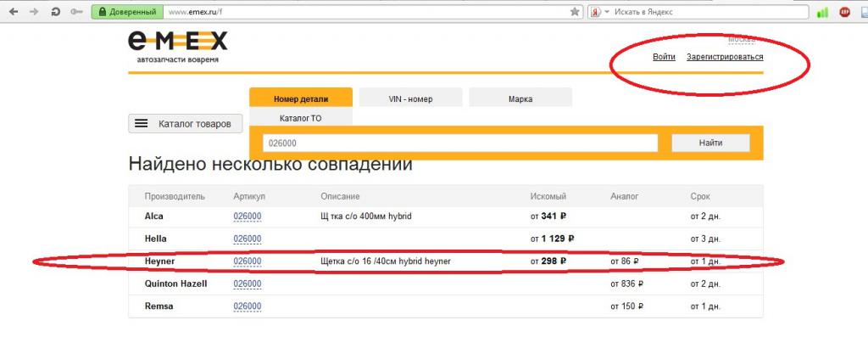Click the red ABP adblock icon
The image size is (868, 337).
(844, 12)
